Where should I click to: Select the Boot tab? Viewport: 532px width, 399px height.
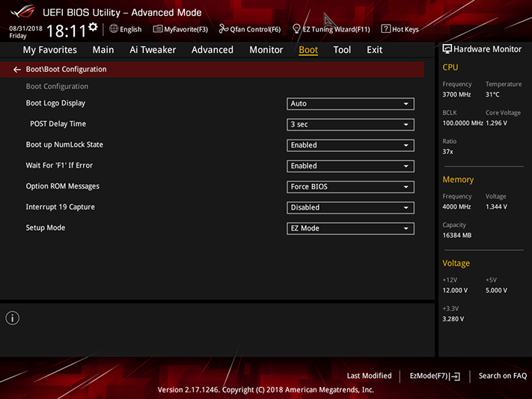point(308,50)
